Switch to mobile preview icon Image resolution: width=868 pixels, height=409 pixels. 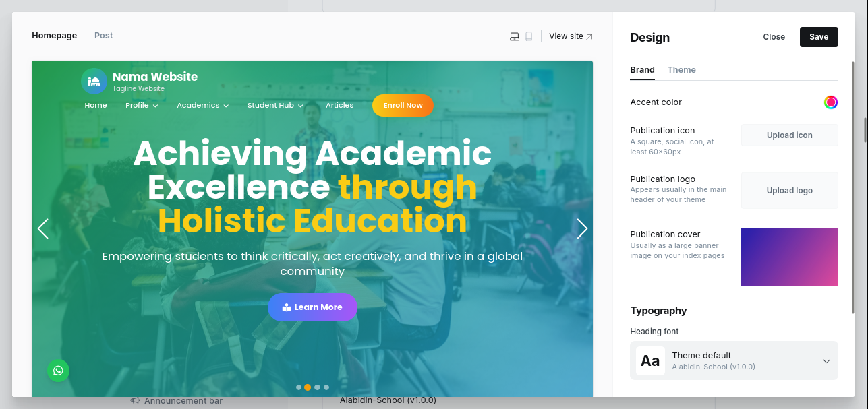[529, 36]
